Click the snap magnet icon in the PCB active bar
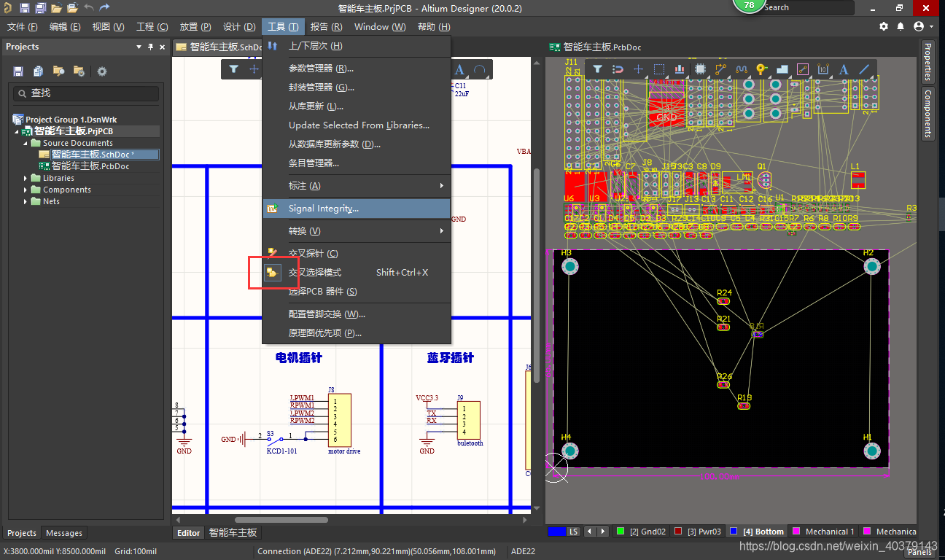The height and width of the screenshot is (560, 945). (618, 69)
